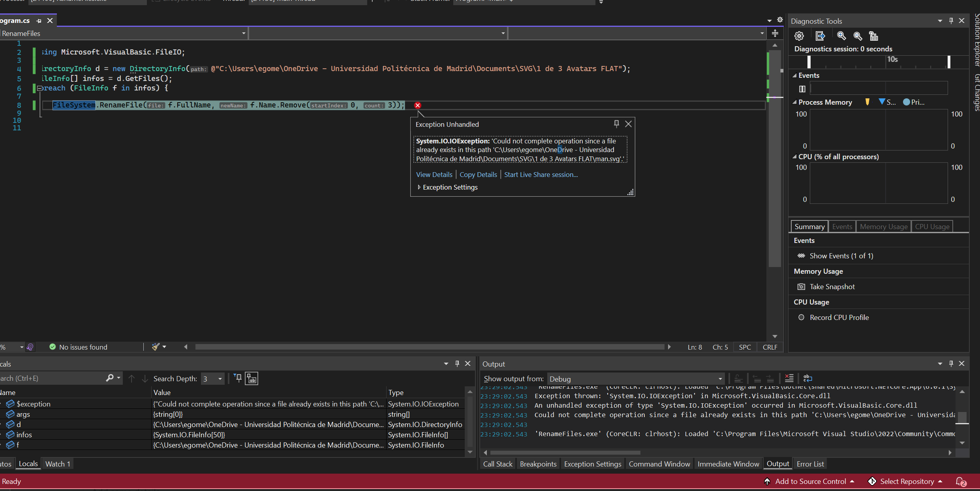Click View Details link

[x=434, y=175]
